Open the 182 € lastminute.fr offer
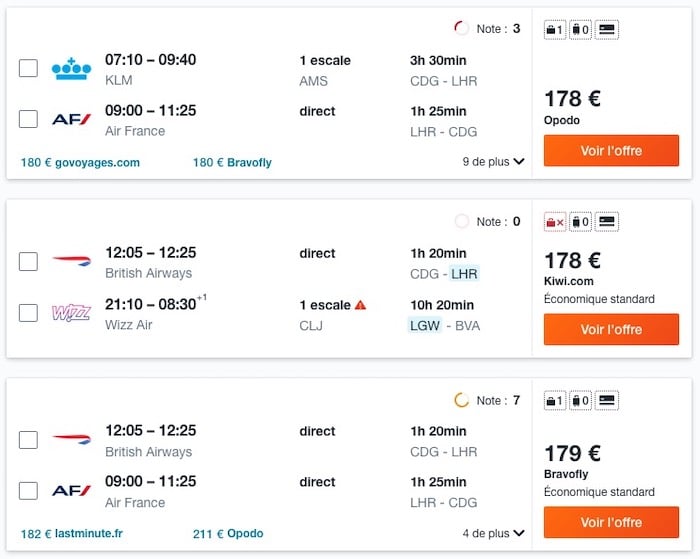 click(x=72, y=534)
